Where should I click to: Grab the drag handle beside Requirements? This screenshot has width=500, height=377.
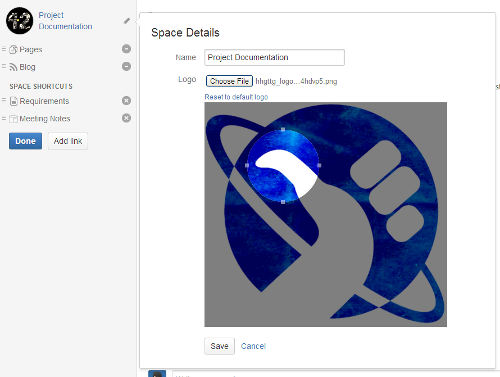[4, 100]
